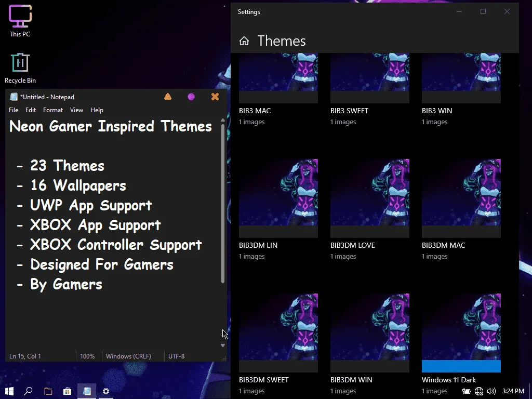This screenshot has width=532, height=399.
Task: Click the UTF-8 encoding status entry
Action: coord(177,356)
